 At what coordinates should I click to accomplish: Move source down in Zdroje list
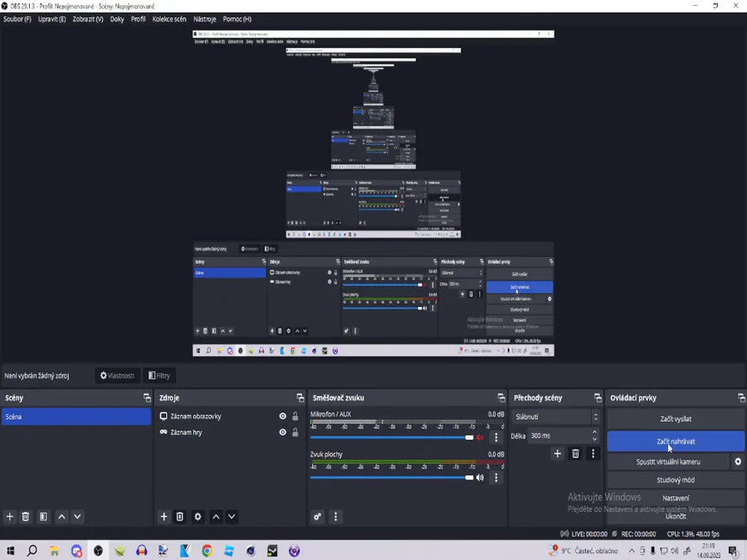click(x=232, y=517)
